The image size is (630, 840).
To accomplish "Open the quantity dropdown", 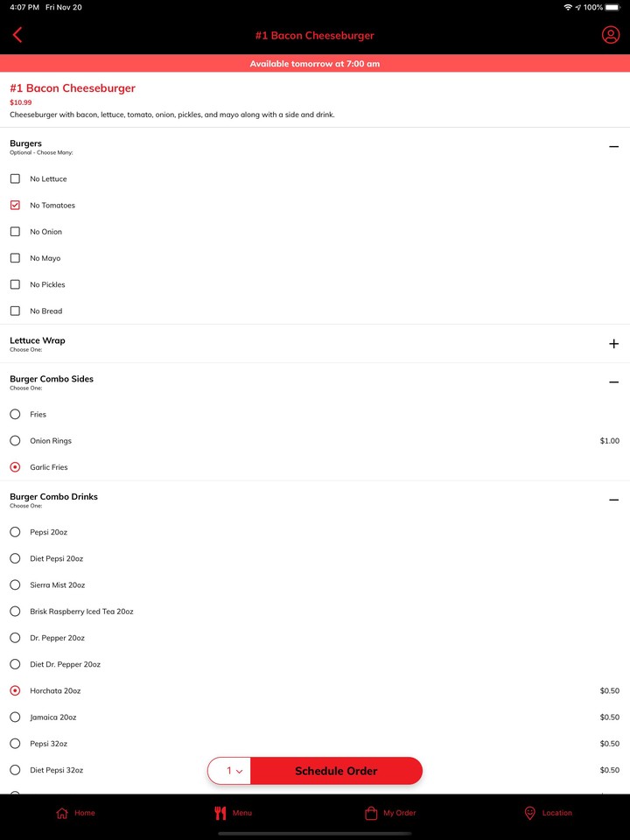I will coord(234,771).
